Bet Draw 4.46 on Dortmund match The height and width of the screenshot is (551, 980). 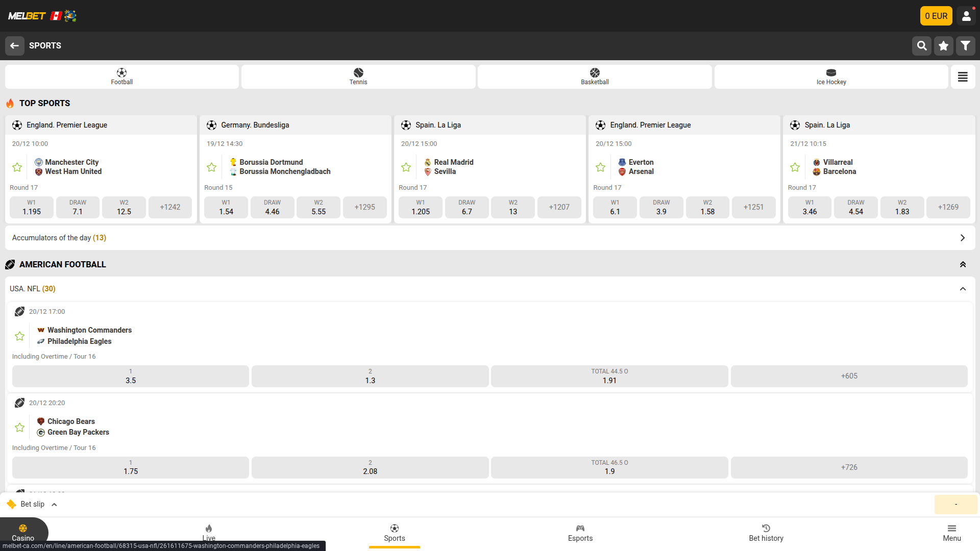coord(272,207)
